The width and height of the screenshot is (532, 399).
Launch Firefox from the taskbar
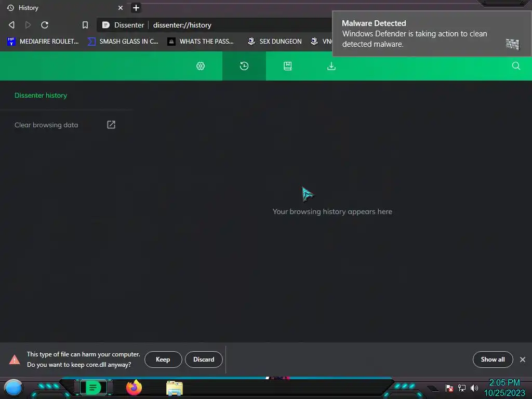(x=134, y=388)
